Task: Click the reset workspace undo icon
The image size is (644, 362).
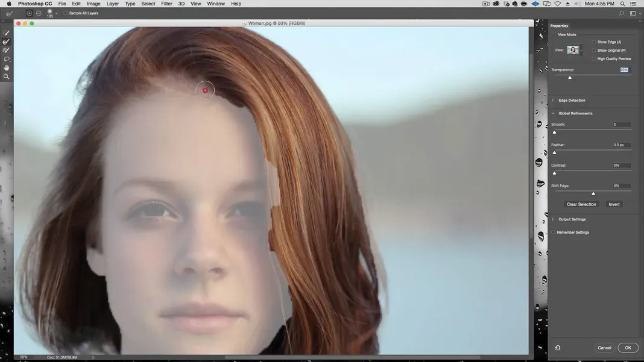Action: (x=557, y=348)
